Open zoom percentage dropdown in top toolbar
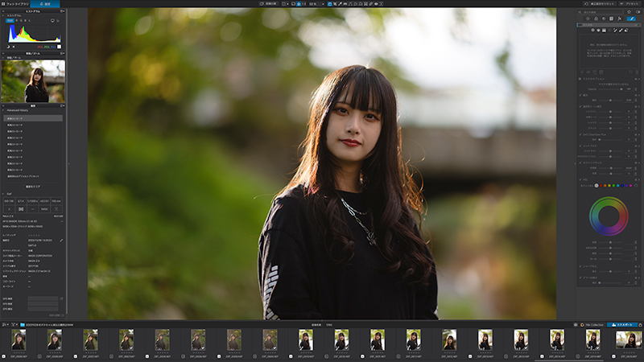The height and width of the screenshot is (362, 644). (x=316, y=4)
